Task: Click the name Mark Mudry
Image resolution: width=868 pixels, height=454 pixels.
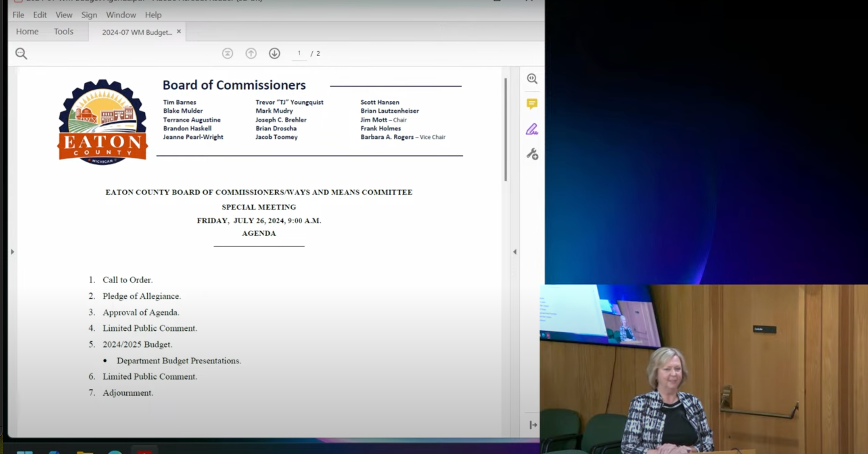Action: [274, 111]
